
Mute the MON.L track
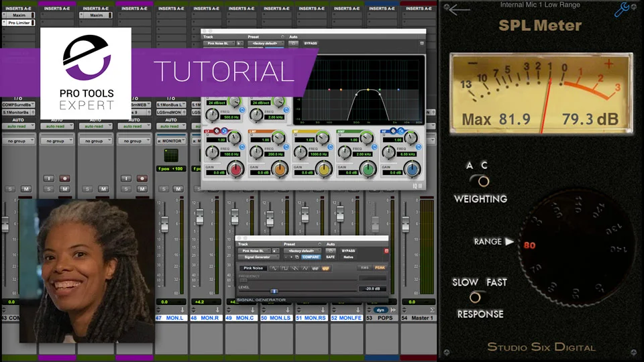tap(178, 189)
